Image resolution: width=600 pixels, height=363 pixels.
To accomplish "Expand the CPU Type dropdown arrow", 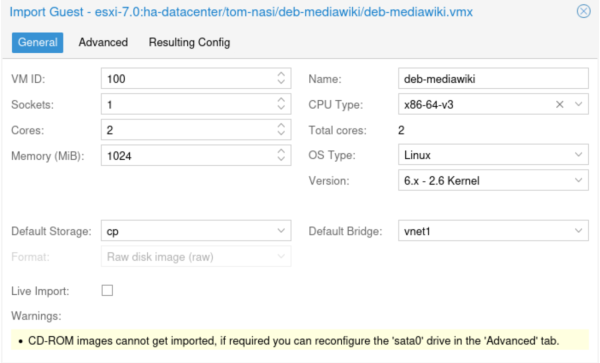I will click(579, 104).
